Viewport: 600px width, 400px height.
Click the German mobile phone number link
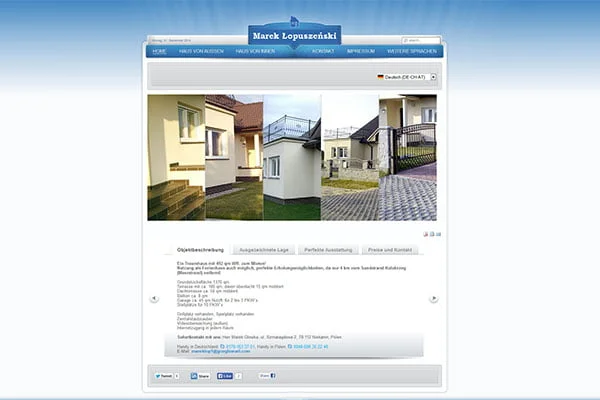tap(238, 346)
